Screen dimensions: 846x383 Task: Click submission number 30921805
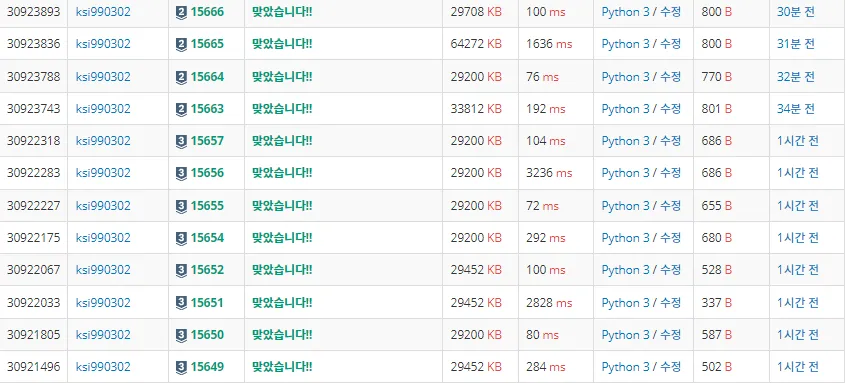coord(33,335)
